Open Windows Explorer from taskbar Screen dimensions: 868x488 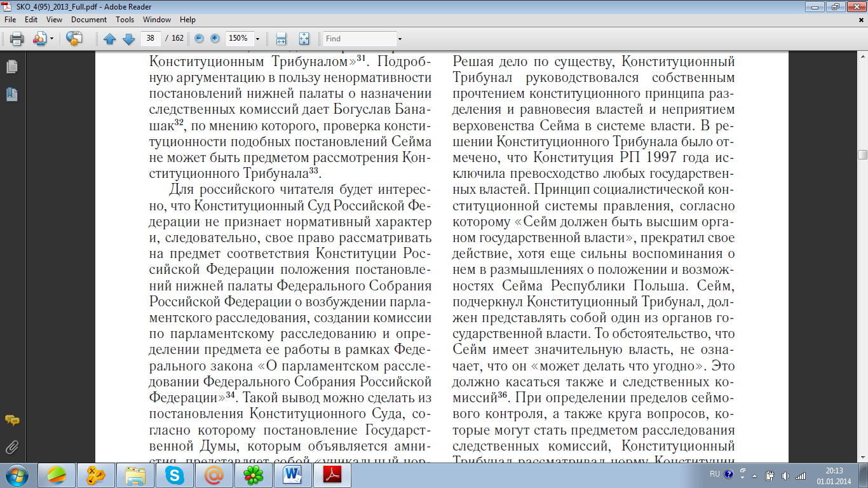(x=135, y=475)
